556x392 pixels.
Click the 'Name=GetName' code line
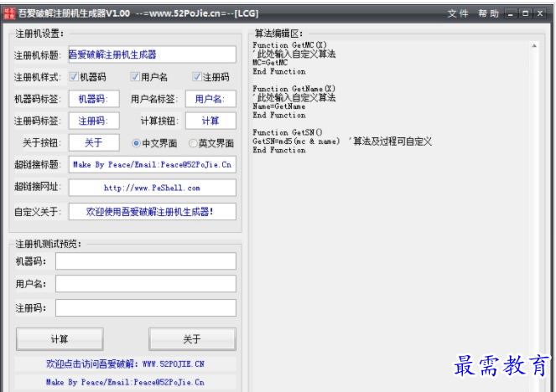click(x=278, y=106)
